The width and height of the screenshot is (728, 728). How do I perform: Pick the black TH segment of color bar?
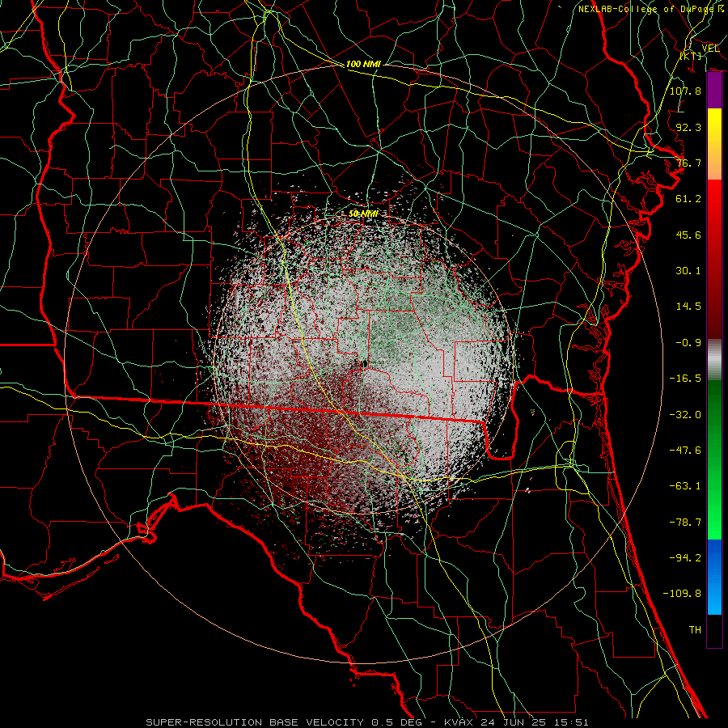714,630
